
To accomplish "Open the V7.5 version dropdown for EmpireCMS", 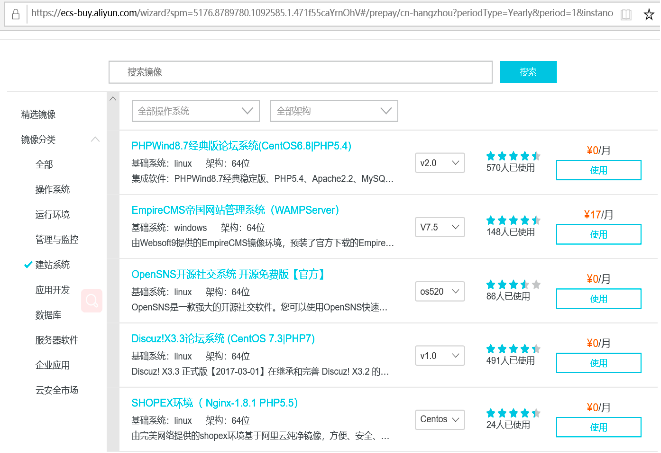I will pyautogui.click(x=440, y=227).
